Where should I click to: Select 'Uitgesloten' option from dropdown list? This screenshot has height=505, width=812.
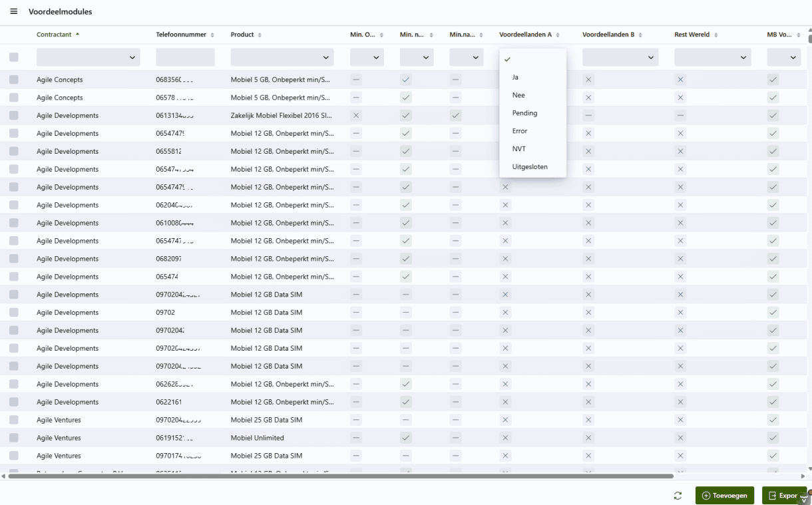pos(530,167)
